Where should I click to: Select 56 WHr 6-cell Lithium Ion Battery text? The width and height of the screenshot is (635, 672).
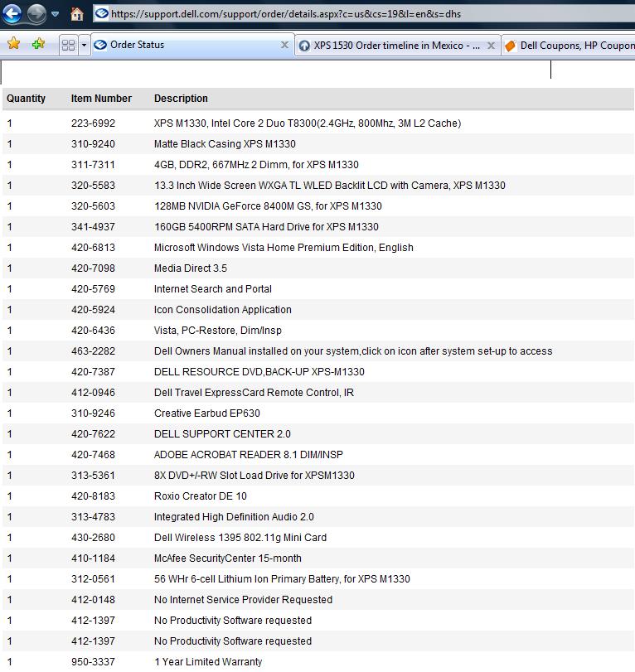coord(282,579)
